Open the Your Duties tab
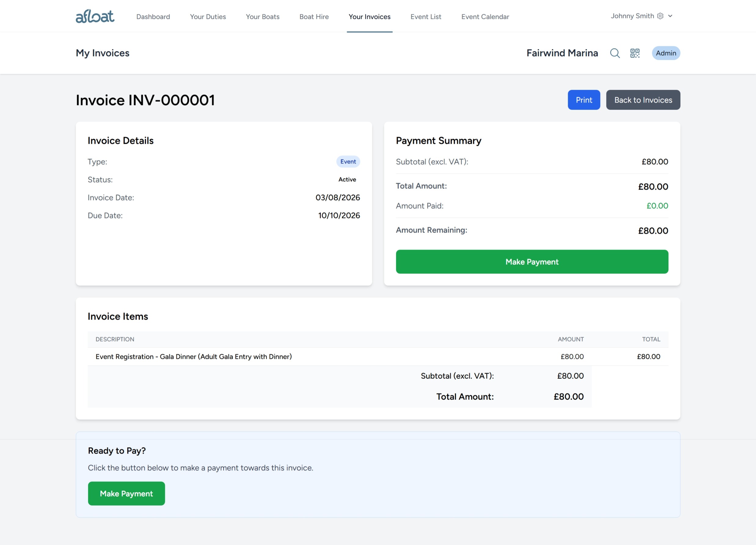Screen dimensions: 756x545 click(x=208, y=17)
